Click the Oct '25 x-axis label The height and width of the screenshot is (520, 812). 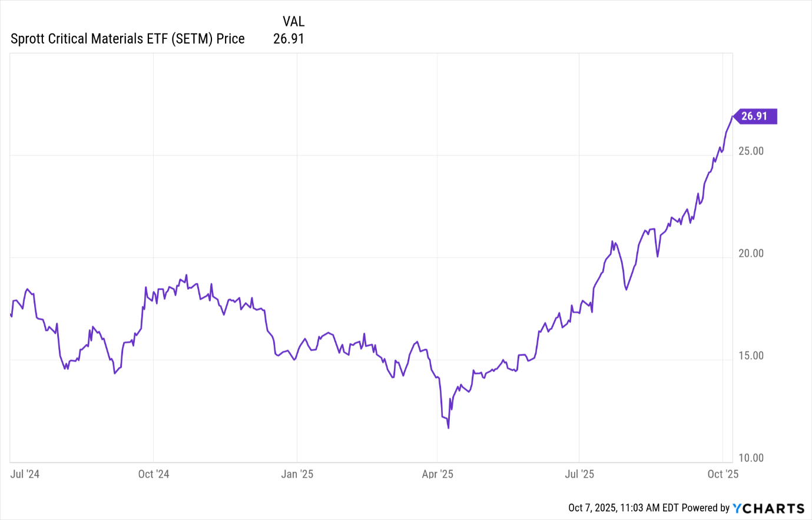pyautogui.click(x=722, y=474)
